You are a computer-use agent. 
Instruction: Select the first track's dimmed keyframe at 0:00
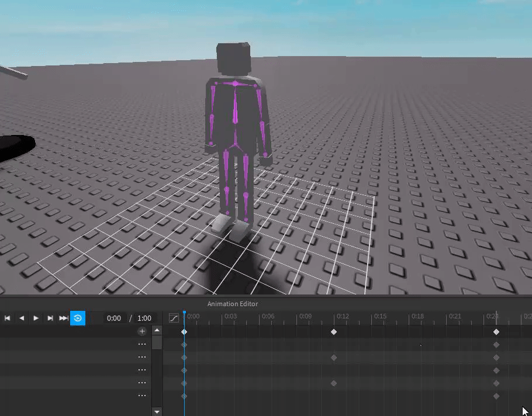tap(184, 345)
